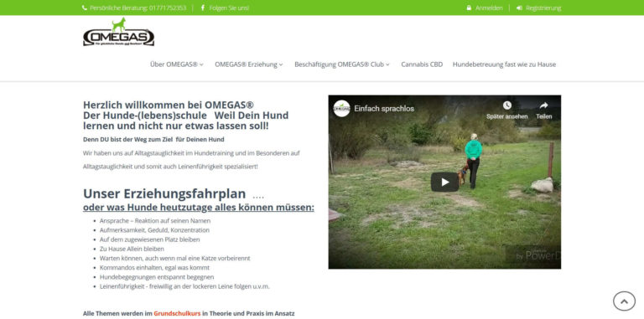Screen dimensions: 644x319
Task: Click the Einfach sprachlos video title
Action: pos(384,109)
